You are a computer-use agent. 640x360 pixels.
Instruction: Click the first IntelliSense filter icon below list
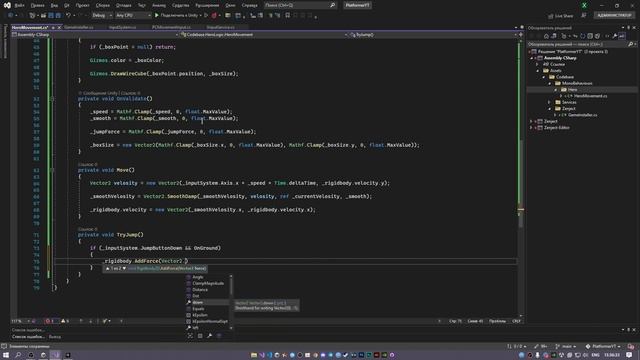click(x=190, y=336)
